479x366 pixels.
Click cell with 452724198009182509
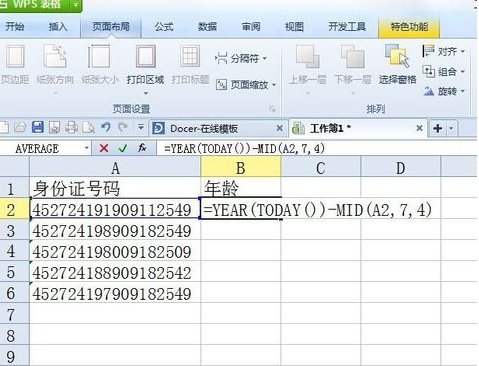point(115,251)
